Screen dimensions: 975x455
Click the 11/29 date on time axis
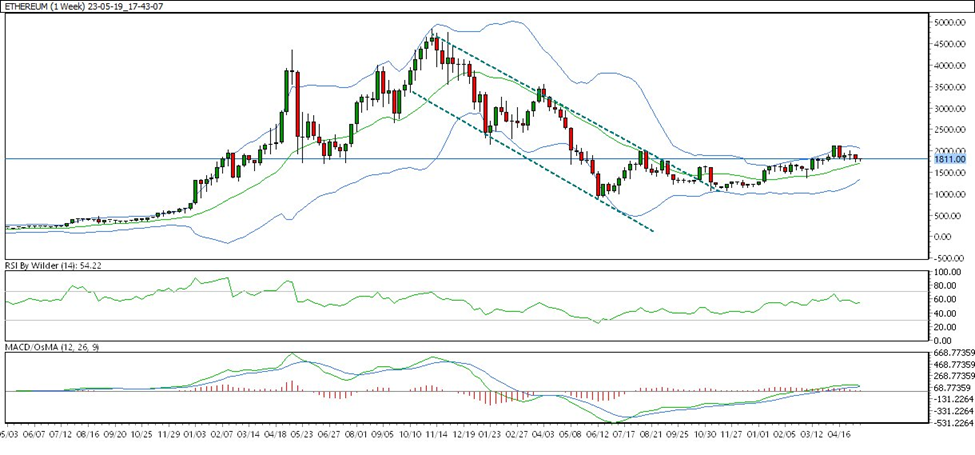169,437
